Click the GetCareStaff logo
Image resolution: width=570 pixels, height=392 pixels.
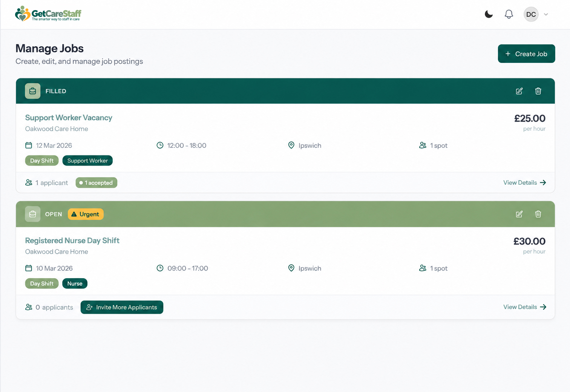coord(48,14)
